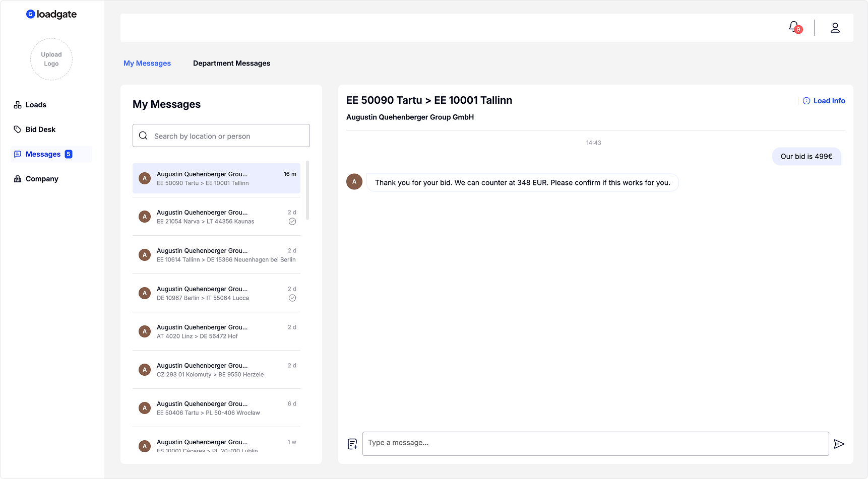Go to Bid Desk page
The width and height of the screenshot is (868, 479).
coord(40,129)
